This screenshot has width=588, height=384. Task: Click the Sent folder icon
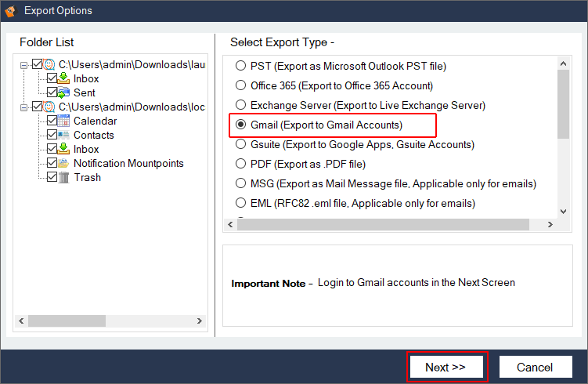[x=64, y=93]
